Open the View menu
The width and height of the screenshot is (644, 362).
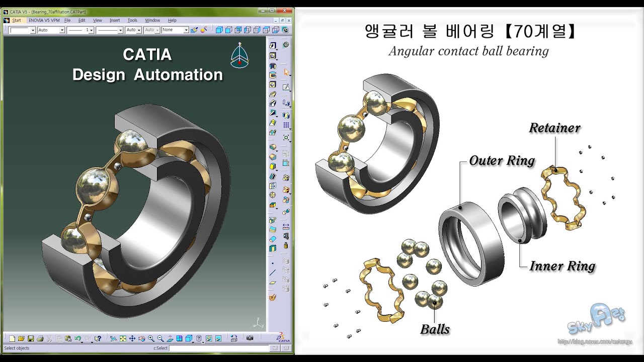[98, 20]
